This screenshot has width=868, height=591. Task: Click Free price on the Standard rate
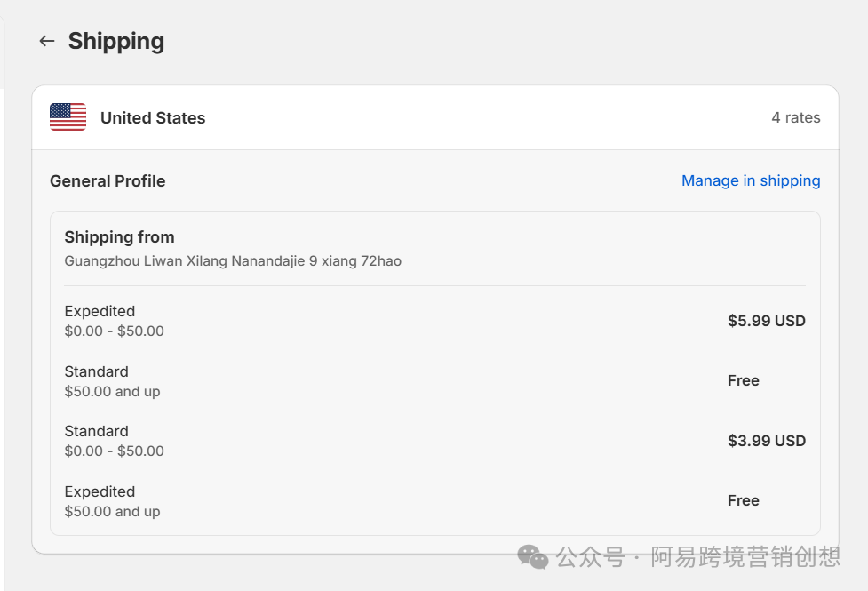743,380
